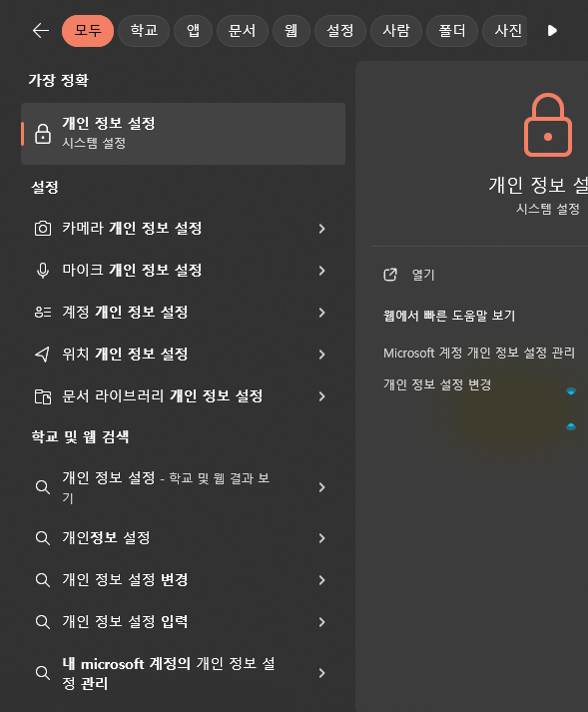Switch to the 설정 filter tab
The height and width of the screenshot is (712, 588).
[x=340, y=30]
